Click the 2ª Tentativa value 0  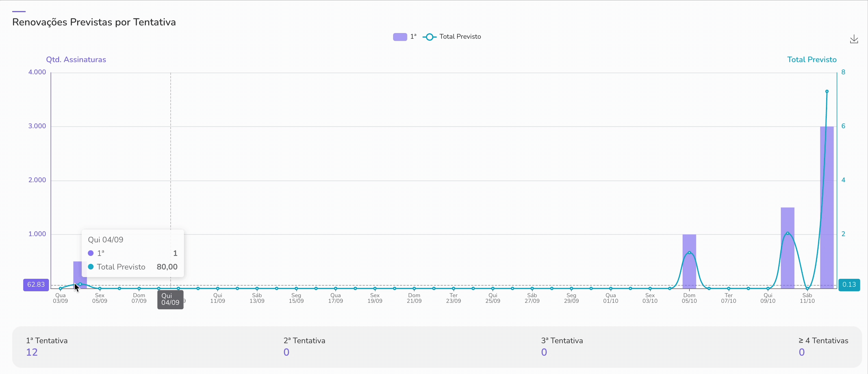[286, 352]
